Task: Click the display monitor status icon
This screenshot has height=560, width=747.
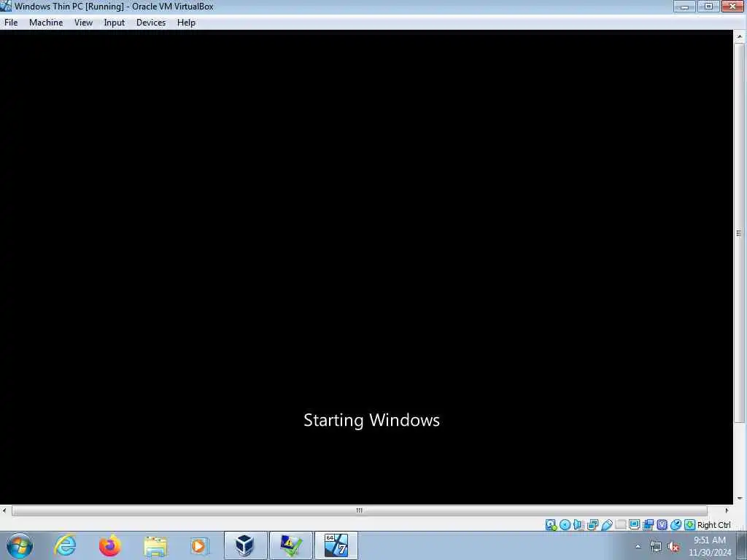Action: 634,525
